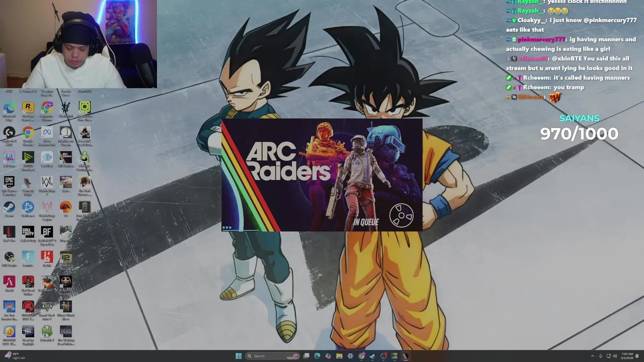Launch the skate. desktop shortcut
Viewport: 644px width, 362px height.
(x=66, y=185)
